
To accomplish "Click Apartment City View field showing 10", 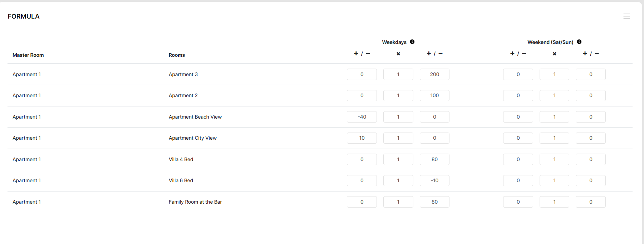I will click(x=362, y=138).
